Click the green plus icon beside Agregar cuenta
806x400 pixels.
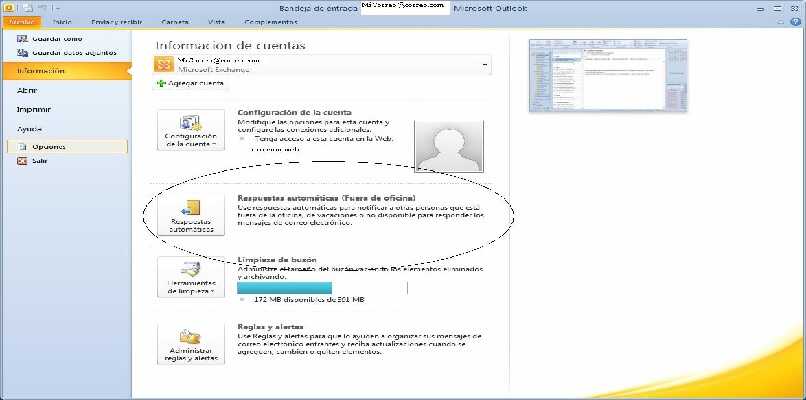(x=161, y=83)
